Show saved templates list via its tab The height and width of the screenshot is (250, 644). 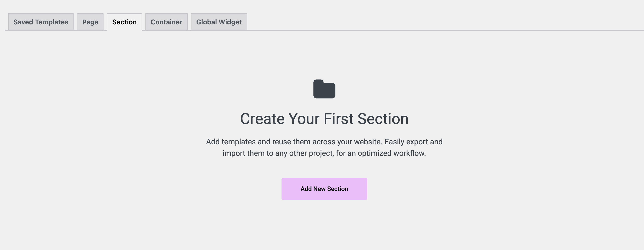coord(41,22)
